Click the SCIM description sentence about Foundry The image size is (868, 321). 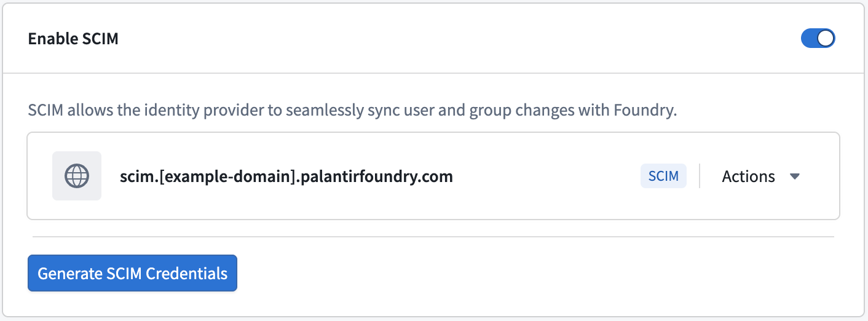tap(352, 111)
